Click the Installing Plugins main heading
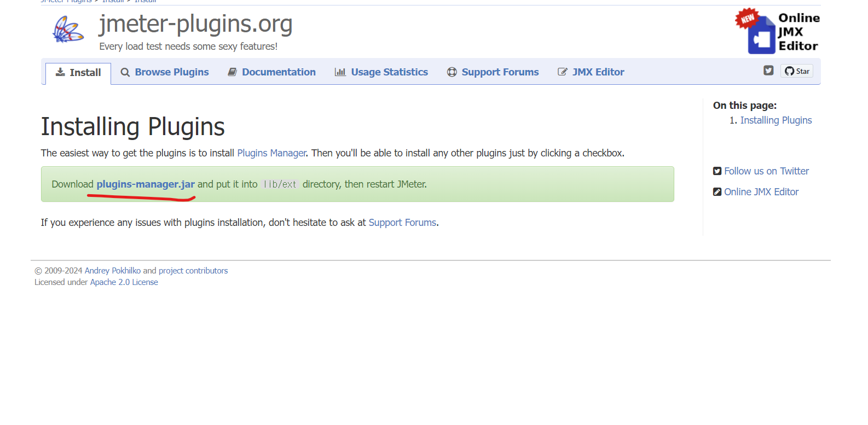 click(133, 127)
